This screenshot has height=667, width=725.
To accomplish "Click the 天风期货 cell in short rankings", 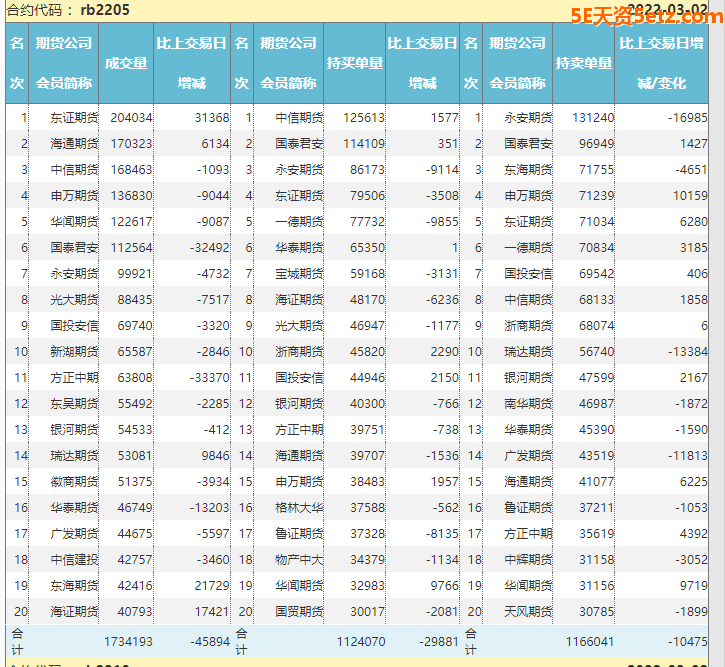I will [x=528, y=611].
